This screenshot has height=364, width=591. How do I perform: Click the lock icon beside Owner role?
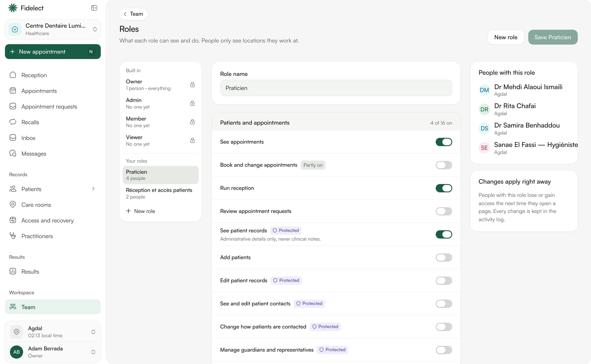click(192, 85)
